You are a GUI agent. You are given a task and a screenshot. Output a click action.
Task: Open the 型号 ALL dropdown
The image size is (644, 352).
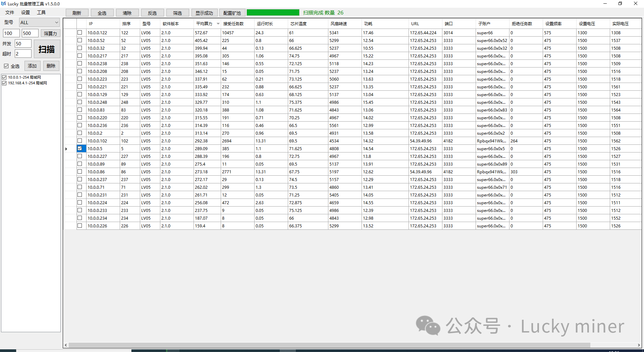(x=39, y=23)
